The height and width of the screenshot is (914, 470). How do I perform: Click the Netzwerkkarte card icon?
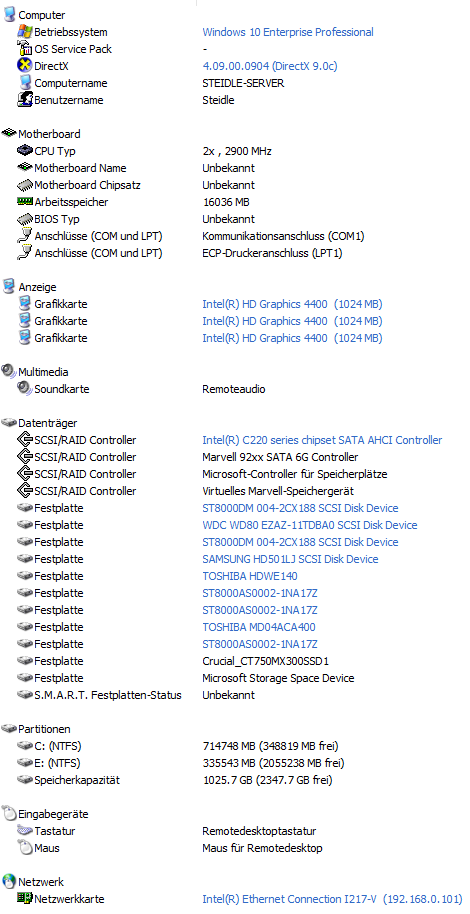point(25,899)
